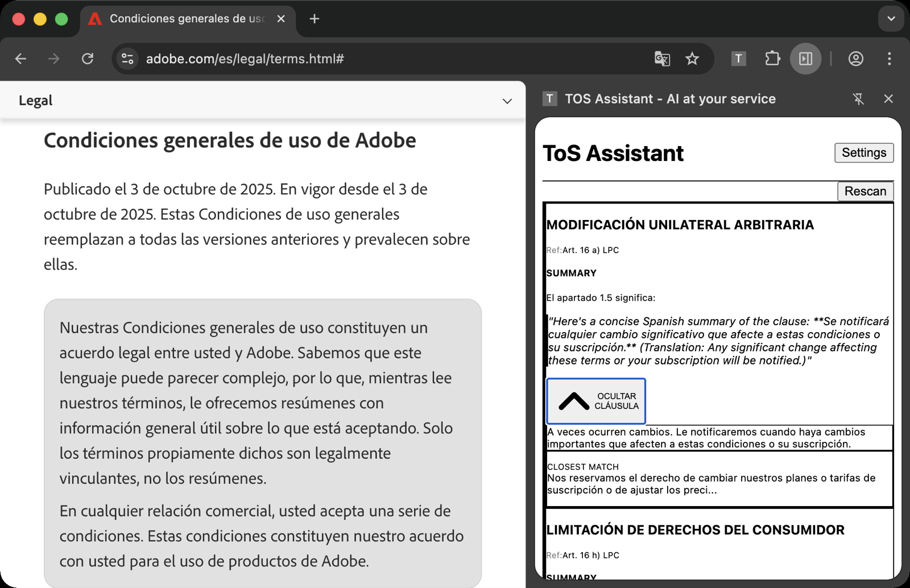Click the 'Nos reservamos el derecho' closest match text
910x588 pixels.
(711, 484)
